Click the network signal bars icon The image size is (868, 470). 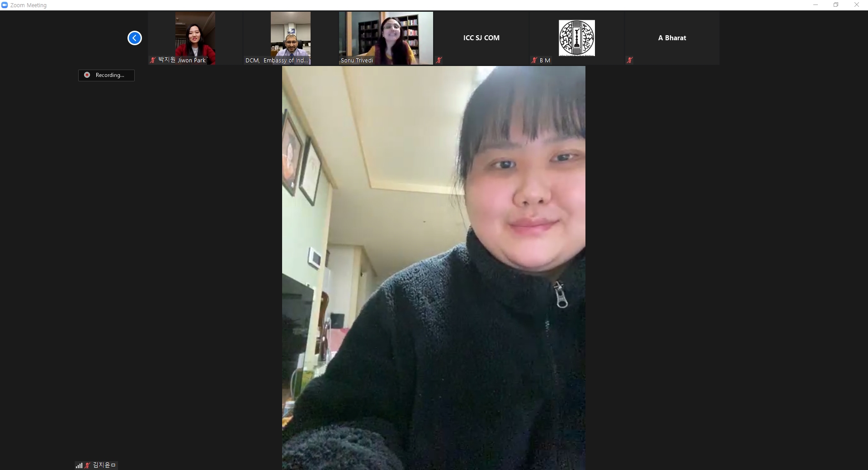click(79, 465)
